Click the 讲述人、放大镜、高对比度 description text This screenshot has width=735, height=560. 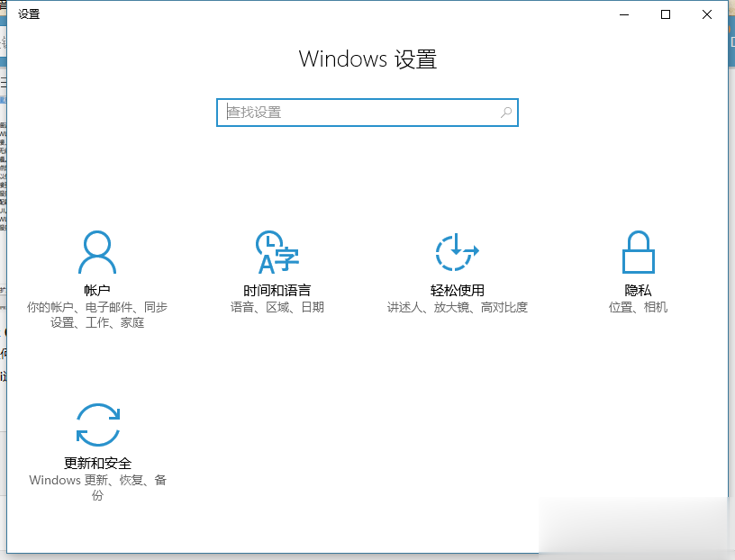tap(458, 306)
